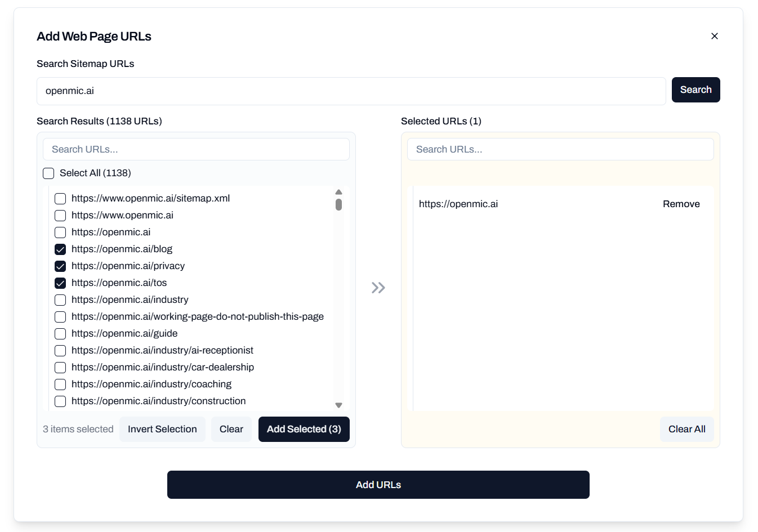Enable the Select All checkbox
This screenshot has height=532, width=758.
(48, 173)
